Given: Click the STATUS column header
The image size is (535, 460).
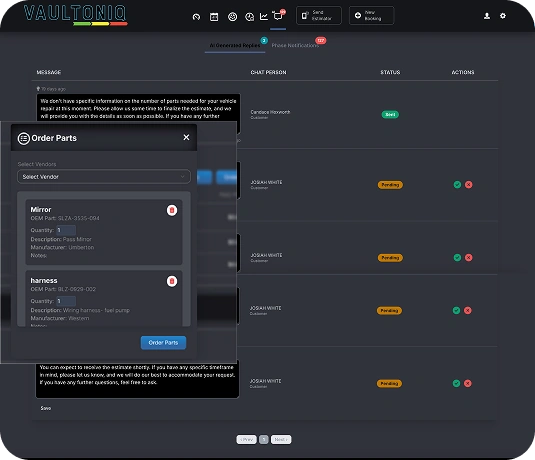Looking at the screenshot, I should tap(390, 72).
